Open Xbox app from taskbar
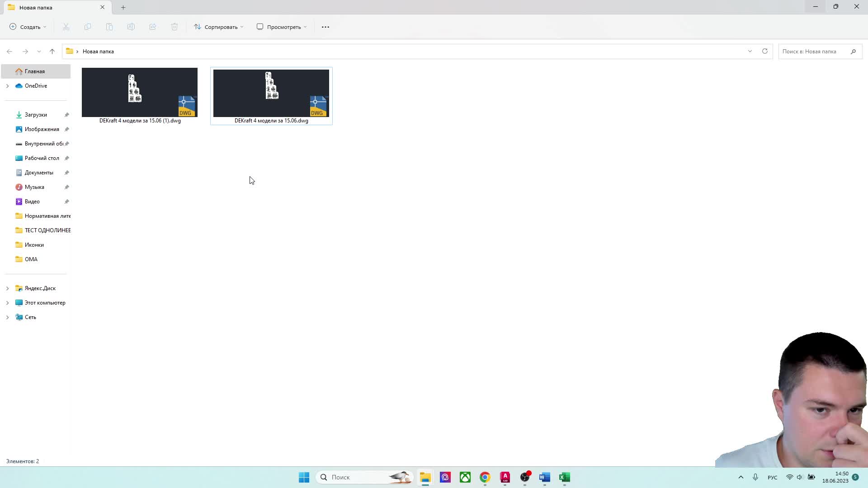Image resolution: width=868 pixels, height=488 pixels. 465,477
